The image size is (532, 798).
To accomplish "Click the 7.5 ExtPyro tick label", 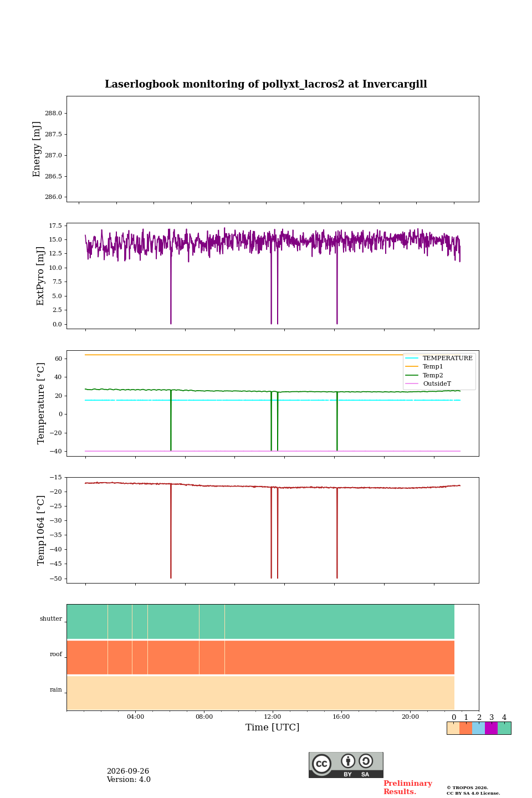I will point(57,282).
